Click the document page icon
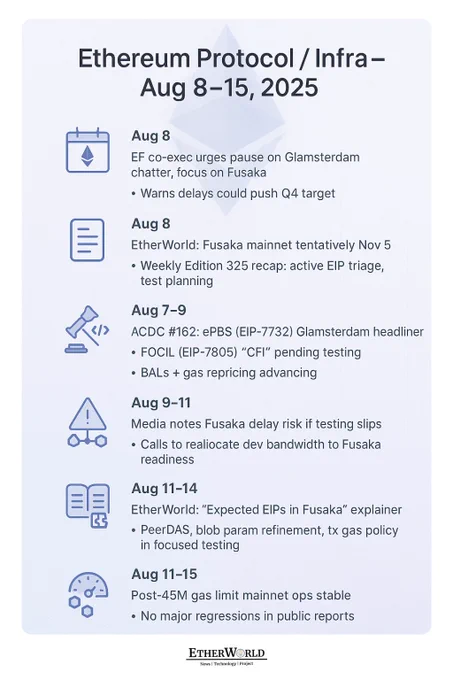453x680 pixels. 87,240
